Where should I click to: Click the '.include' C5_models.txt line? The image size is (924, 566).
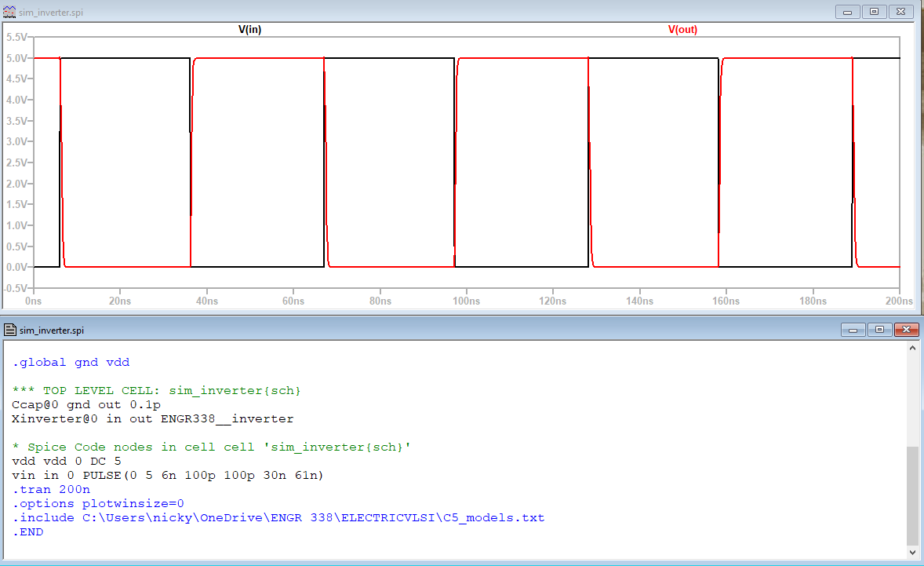[x=278, y=518]
